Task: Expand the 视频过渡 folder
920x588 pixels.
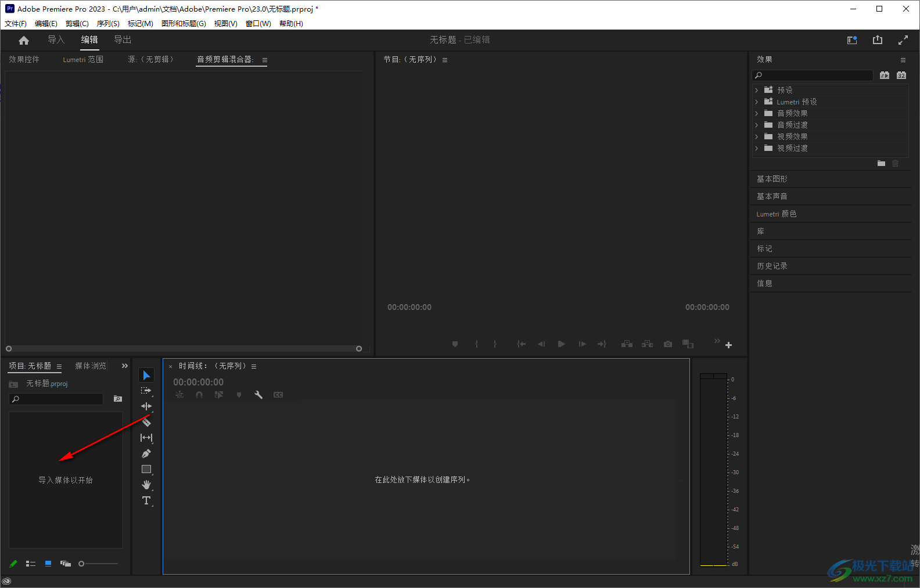Action: click(x=757, y=148)
